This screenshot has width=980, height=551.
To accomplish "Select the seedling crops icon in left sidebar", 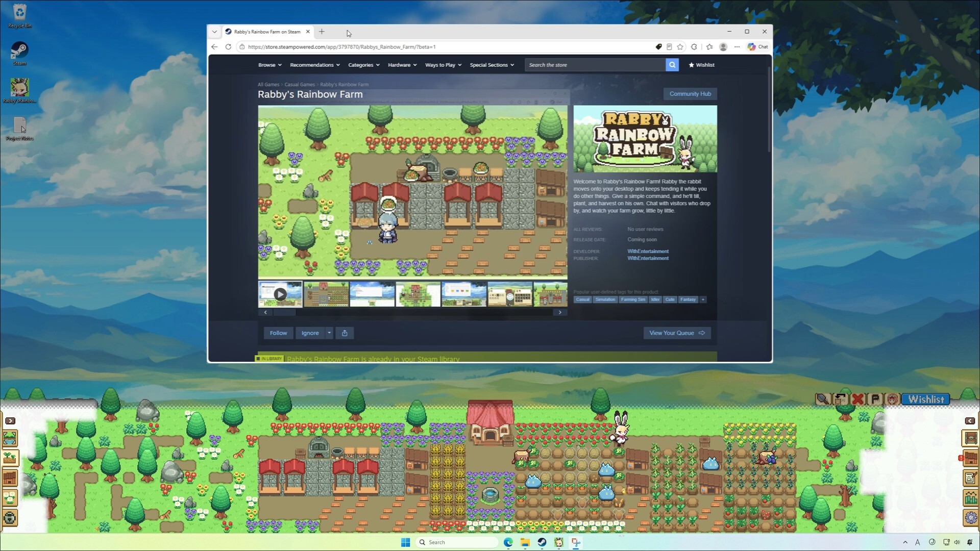I will 10,458.
